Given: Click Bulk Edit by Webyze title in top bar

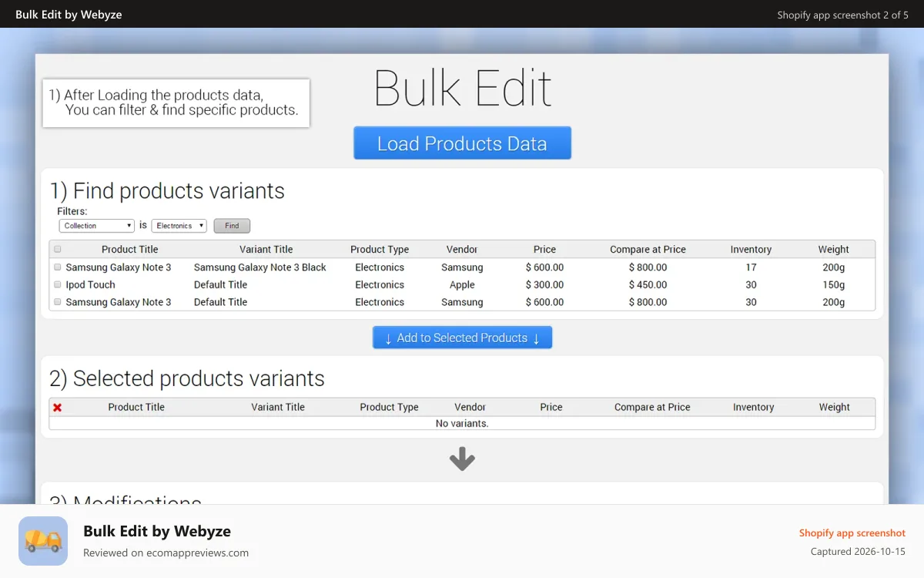Looking at the screenshot, I should point(69,15).
